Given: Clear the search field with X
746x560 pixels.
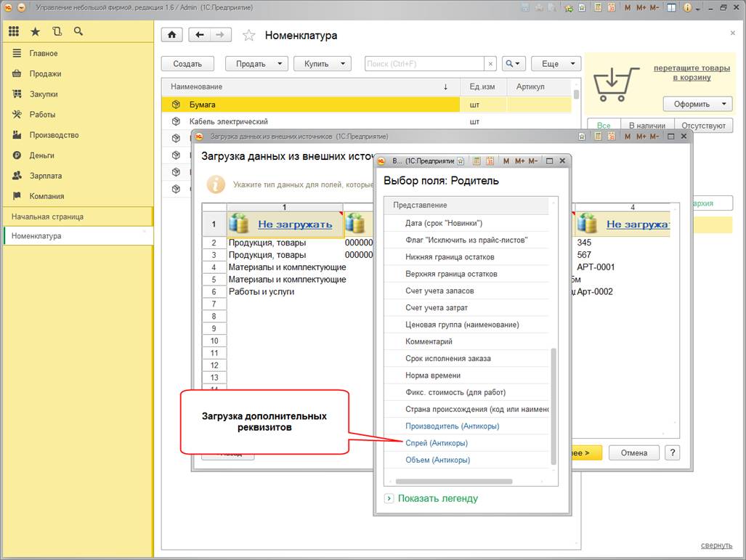Looking at the screenshot, I should point(490,64).
